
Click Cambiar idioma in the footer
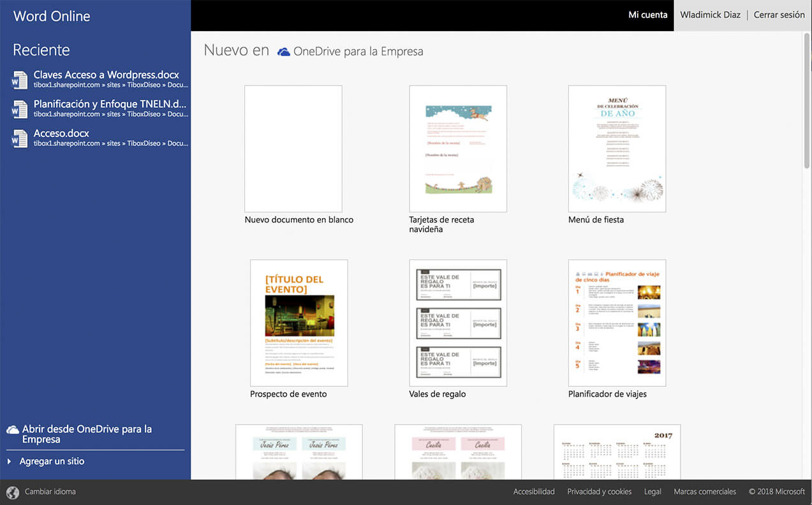click(x=50, y=492)
